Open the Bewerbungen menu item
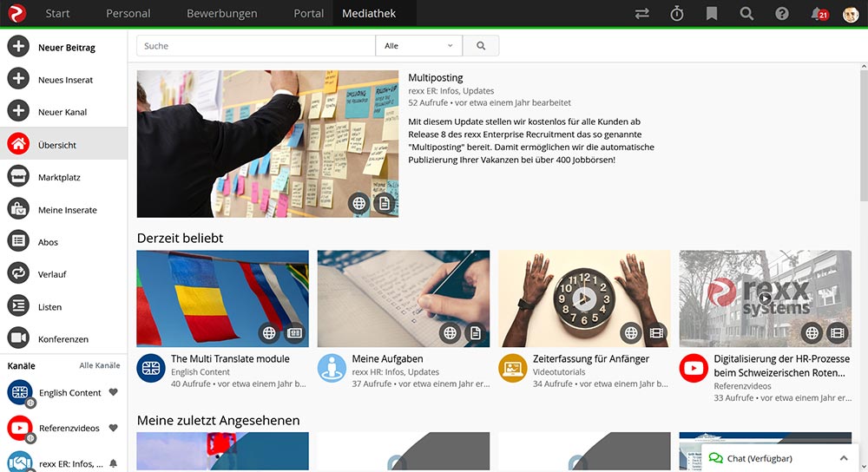The image size is (868, 472). pos(222,13)
